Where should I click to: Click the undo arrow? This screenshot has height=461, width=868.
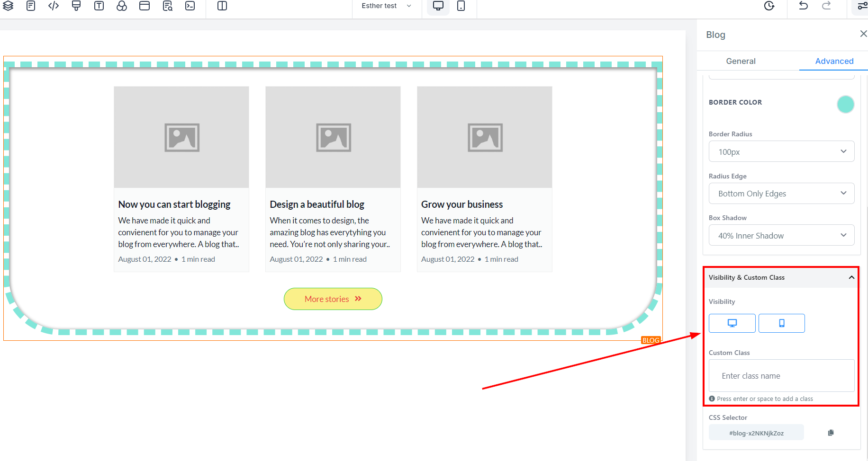[804, 6]
